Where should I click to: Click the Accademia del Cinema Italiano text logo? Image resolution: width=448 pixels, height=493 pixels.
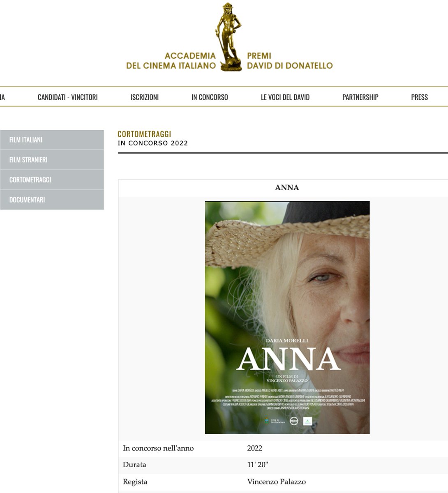pyautogui.click(x=171, y=60)
